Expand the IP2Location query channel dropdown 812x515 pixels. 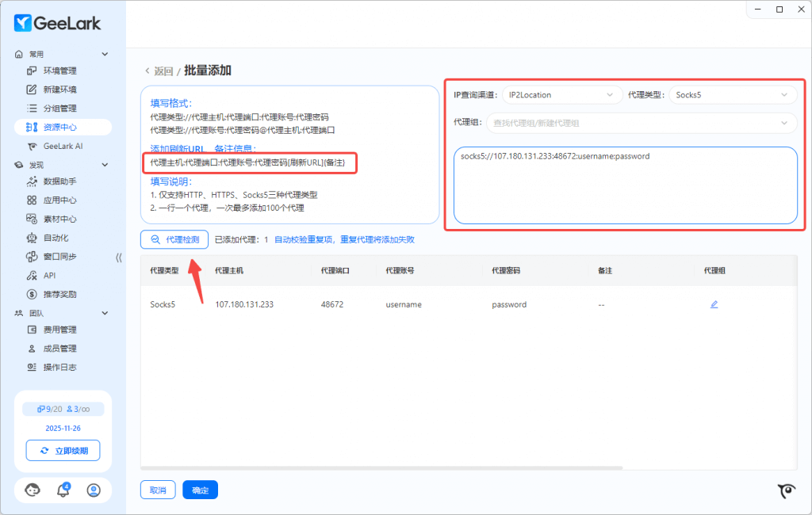(x=562, y=95)
